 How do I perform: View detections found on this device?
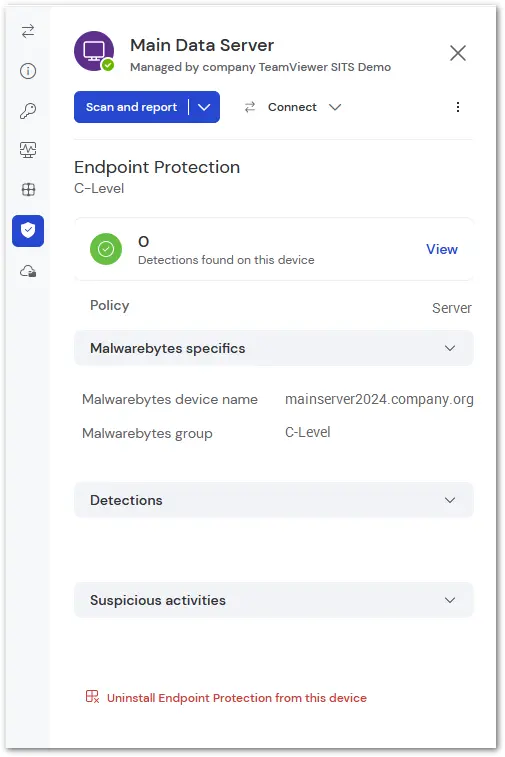point(442,249)
